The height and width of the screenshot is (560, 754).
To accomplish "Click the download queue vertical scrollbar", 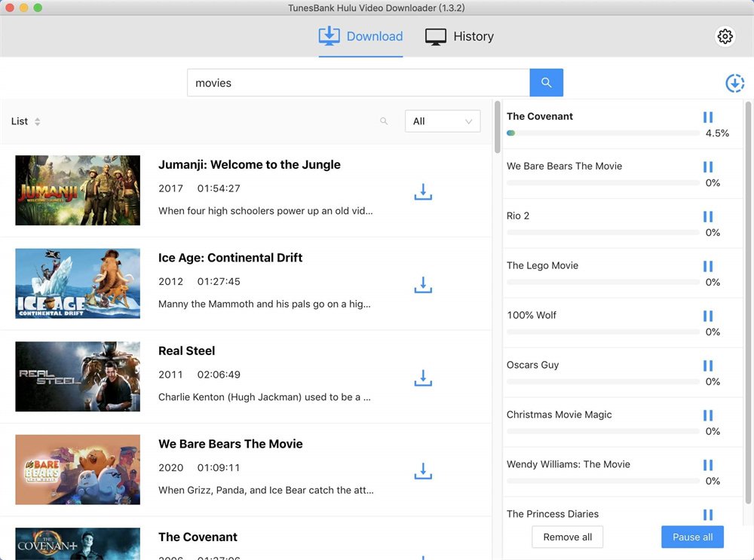I will pyautogui.click(x=748, y=303).
